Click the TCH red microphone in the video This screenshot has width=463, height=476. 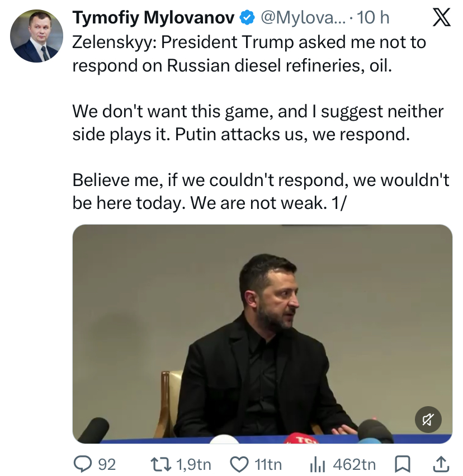point(301,438)
